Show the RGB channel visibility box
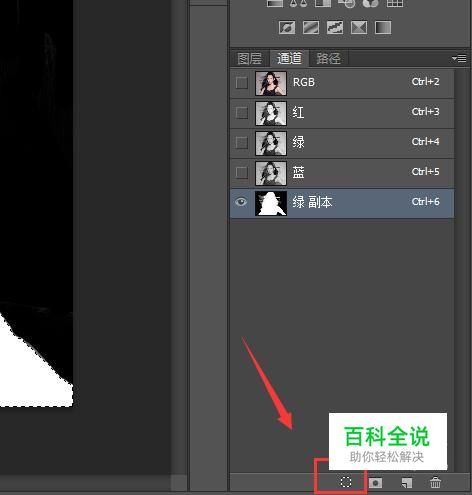472x495 pixels. click(x=242, y=82)
